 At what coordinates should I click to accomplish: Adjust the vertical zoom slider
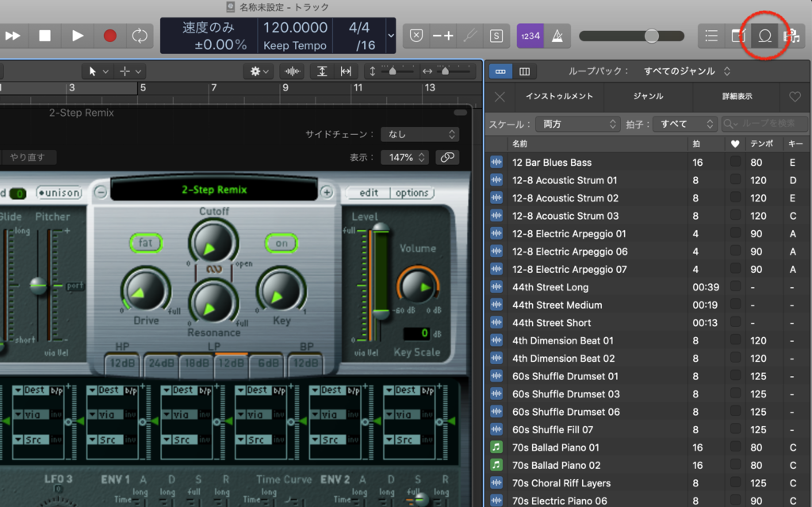click(392, 71)
